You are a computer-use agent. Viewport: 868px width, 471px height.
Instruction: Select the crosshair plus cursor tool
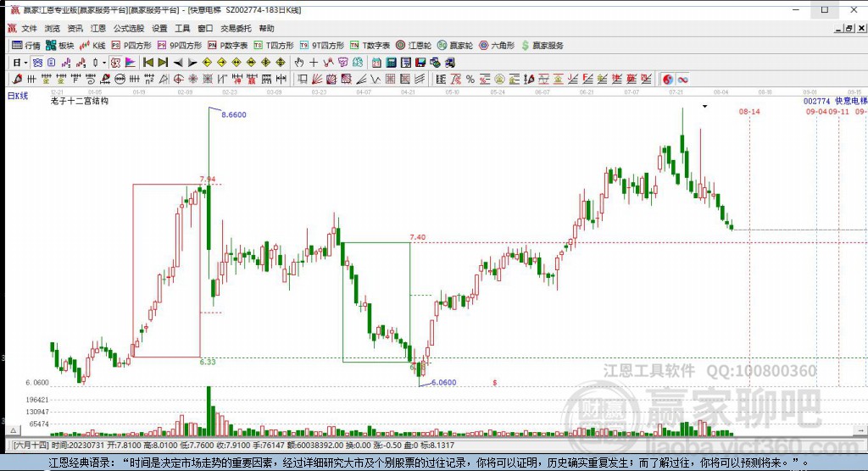coord(314,63)
